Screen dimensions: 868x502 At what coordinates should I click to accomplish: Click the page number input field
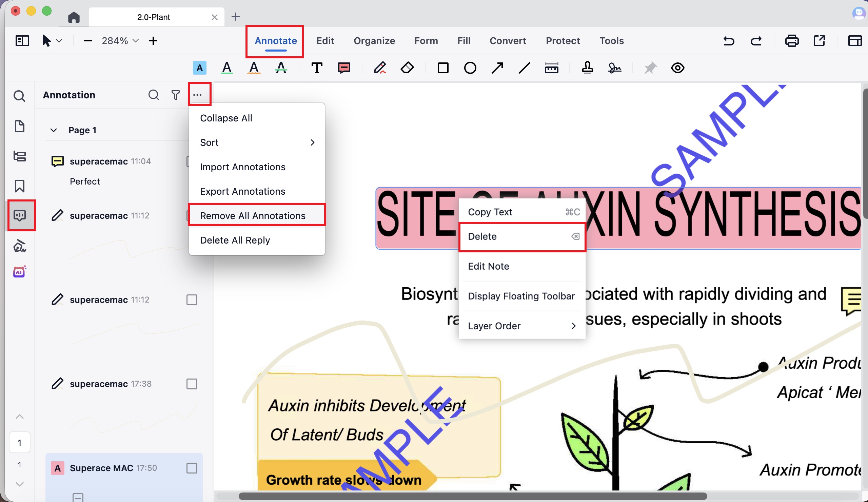click(20, 442)
